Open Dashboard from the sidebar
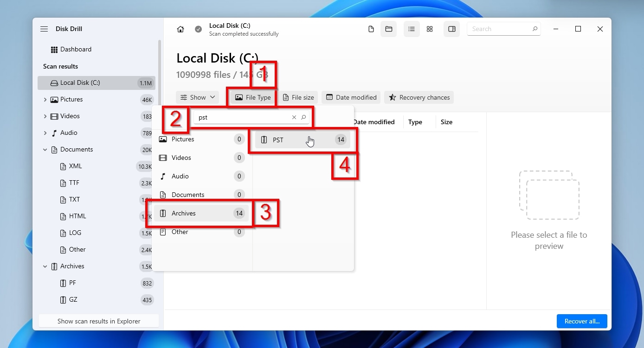Screen dimensions: 644x348 coord(76,49)
